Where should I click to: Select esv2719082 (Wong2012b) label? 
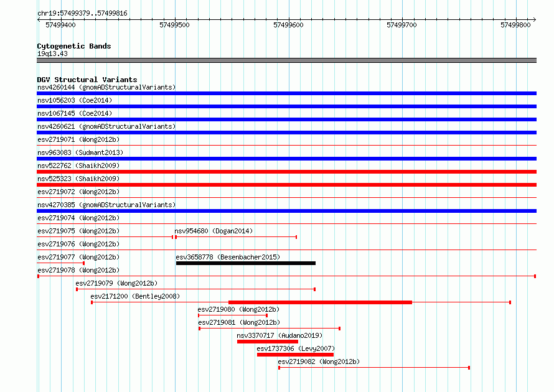pyautogui.click(x=319, y=362)
